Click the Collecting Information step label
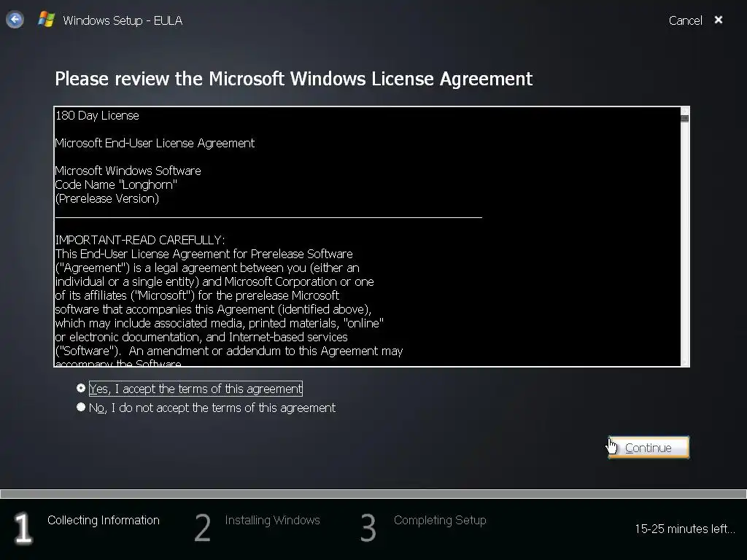The height and width of the screenshot is (560, 747). coord(104,520)
